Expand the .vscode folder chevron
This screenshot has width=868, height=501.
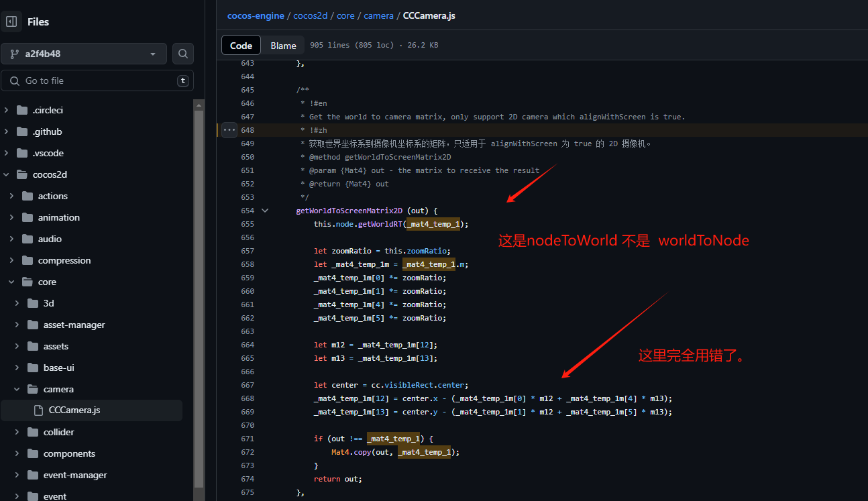pyautogui.click(x=7, y=153)
